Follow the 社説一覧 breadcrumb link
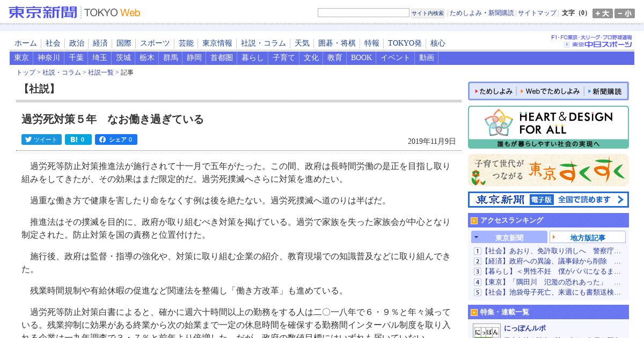The width and height of the screenshot is (644, 338). point(101,72)
